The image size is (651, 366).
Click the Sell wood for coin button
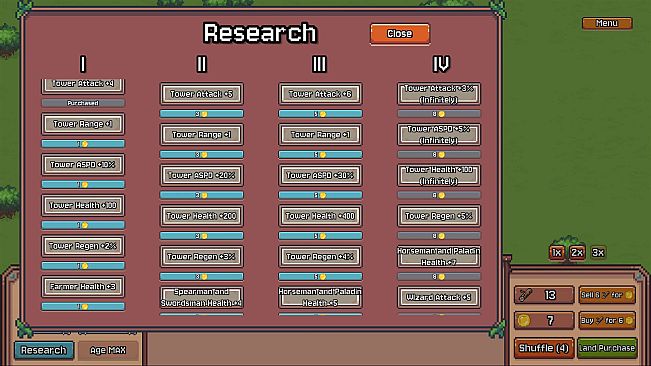pos(607,295)
